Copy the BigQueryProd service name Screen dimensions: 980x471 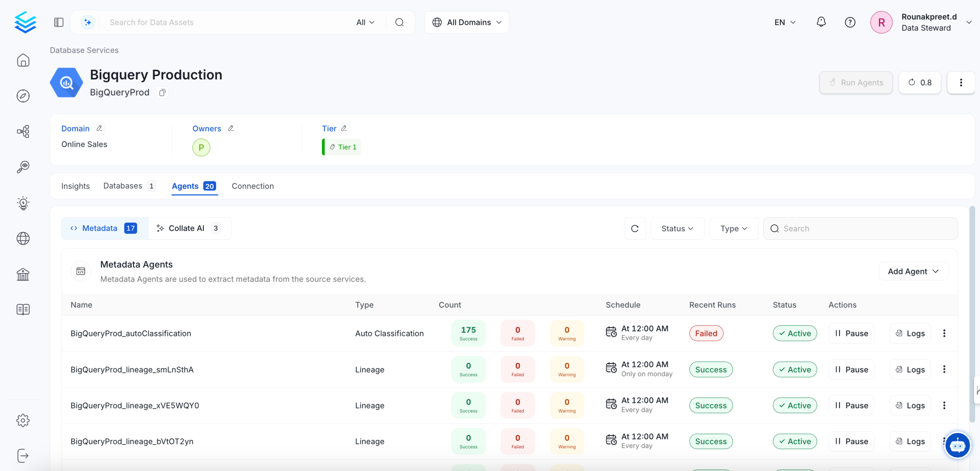click(x=163, y=93)
